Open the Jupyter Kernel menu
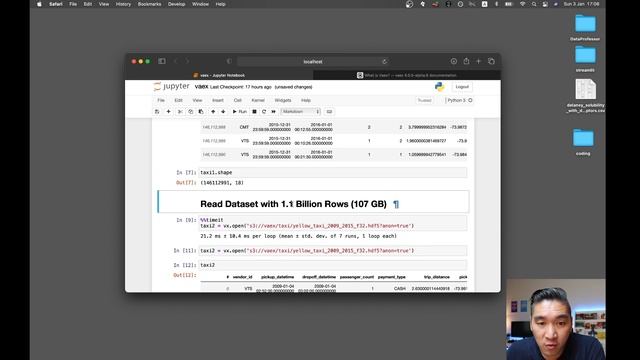 (258, 100)
